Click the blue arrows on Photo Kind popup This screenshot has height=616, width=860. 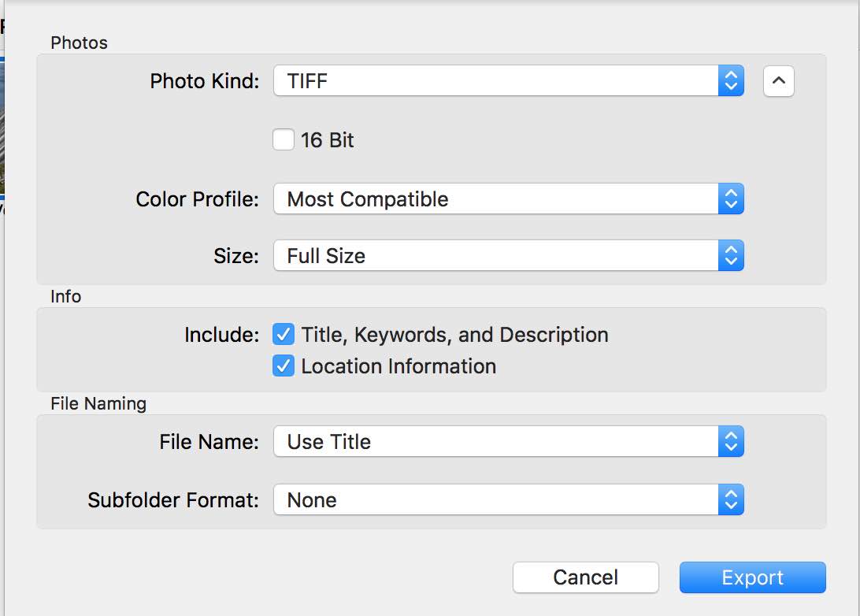pos(731,81)
